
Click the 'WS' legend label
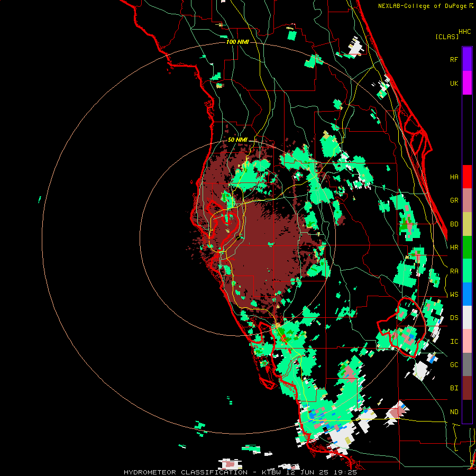[454, 295]
